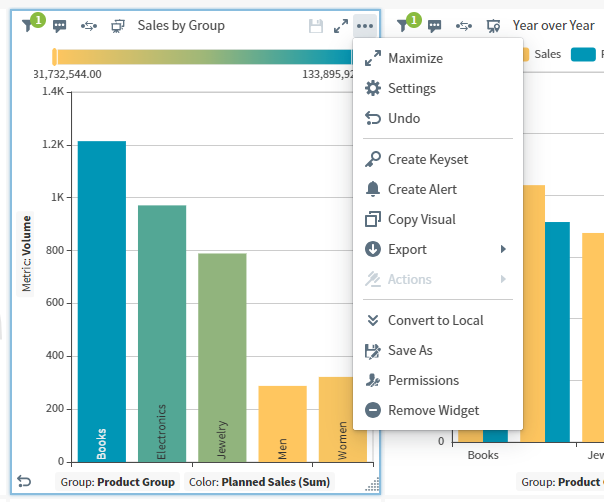Click Convert to Local option
Image resolution: width=604 pixels, height=502 pixels.
pos(435,321)
